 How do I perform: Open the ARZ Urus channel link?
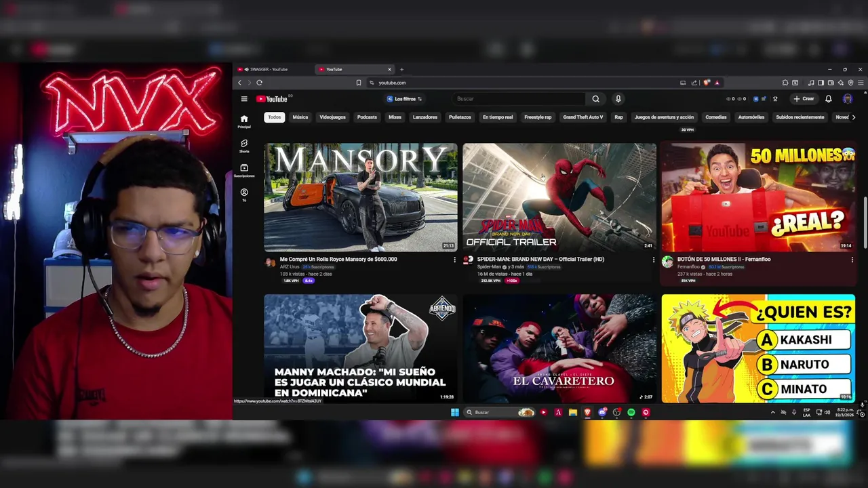click(290, 267)
